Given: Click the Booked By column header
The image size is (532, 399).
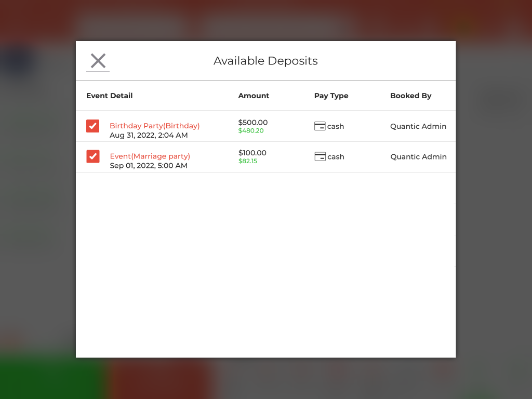Looking at the screenshot, I should [x=410, y=96].
